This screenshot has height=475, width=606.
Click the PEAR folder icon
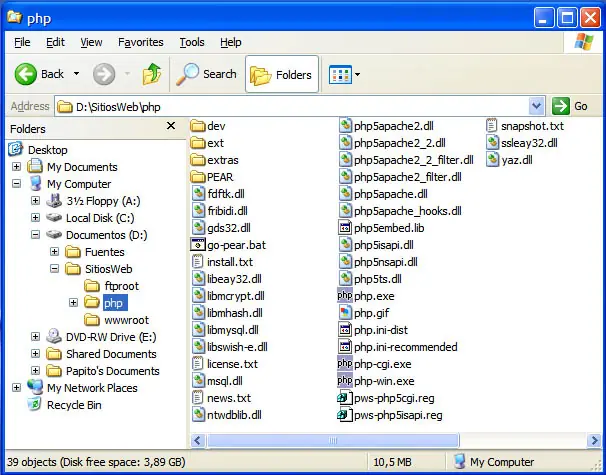pyautogui.click(x=198, y=177)
